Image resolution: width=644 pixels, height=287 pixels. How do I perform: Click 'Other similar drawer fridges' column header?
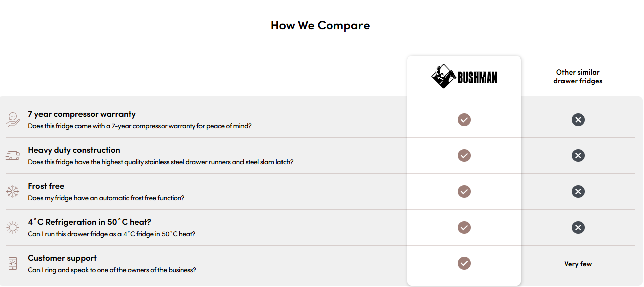pos(578,77)
